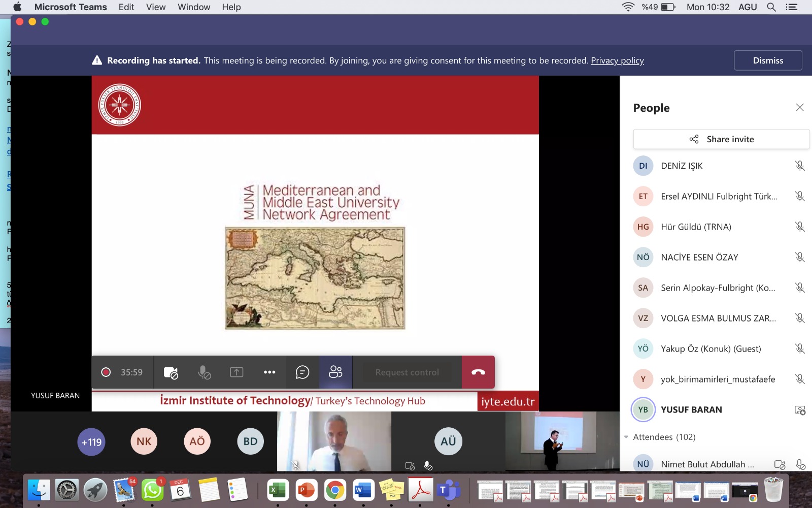Dismiss the recording notification
The width and height of the screenshot is (812, 508).
[768, 60]
